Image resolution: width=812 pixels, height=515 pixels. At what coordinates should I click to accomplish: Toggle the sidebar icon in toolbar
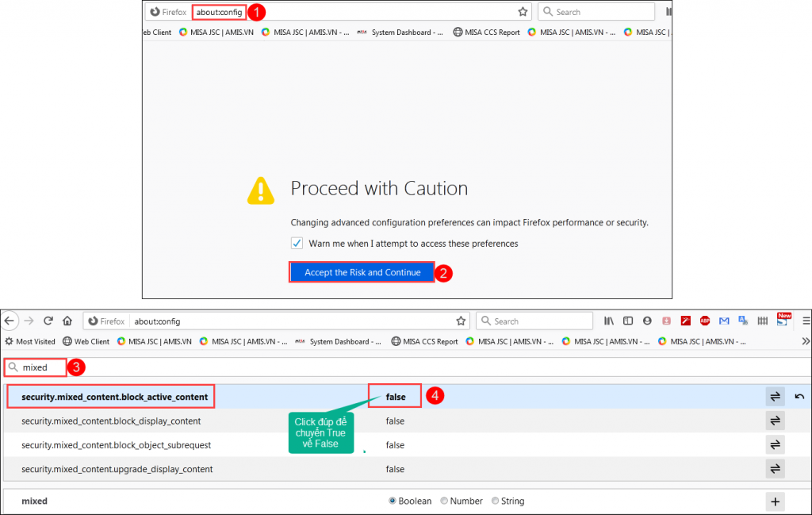point(628,321)
